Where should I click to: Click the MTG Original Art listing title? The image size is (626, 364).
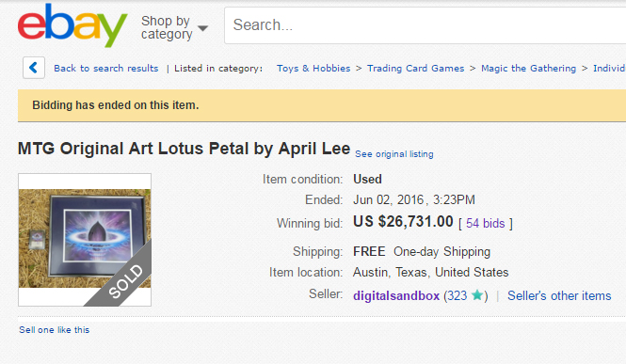click(x=185, y=149)
